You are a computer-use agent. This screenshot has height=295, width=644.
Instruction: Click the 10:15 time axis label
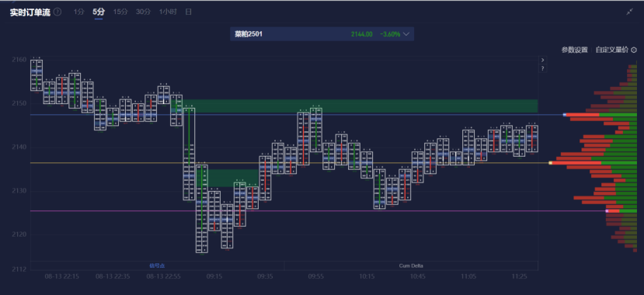coord(367,277)
